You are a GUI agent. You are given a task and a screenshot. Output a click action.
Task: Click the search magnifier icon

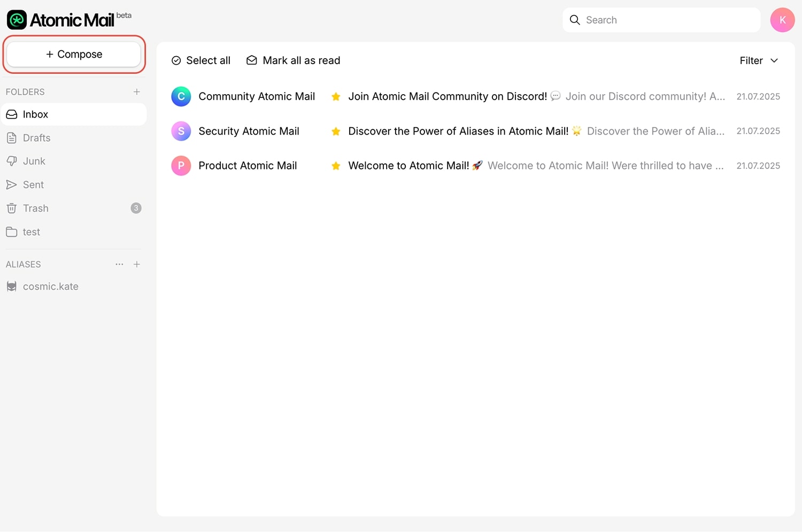[x=575, y=20]
